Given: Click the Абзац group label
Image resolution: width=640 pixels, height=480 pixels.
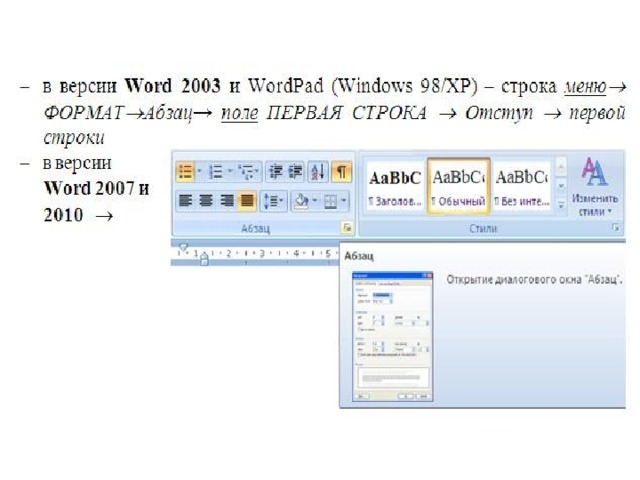Looking at the screenshot, I should click(x=256, y=228).
